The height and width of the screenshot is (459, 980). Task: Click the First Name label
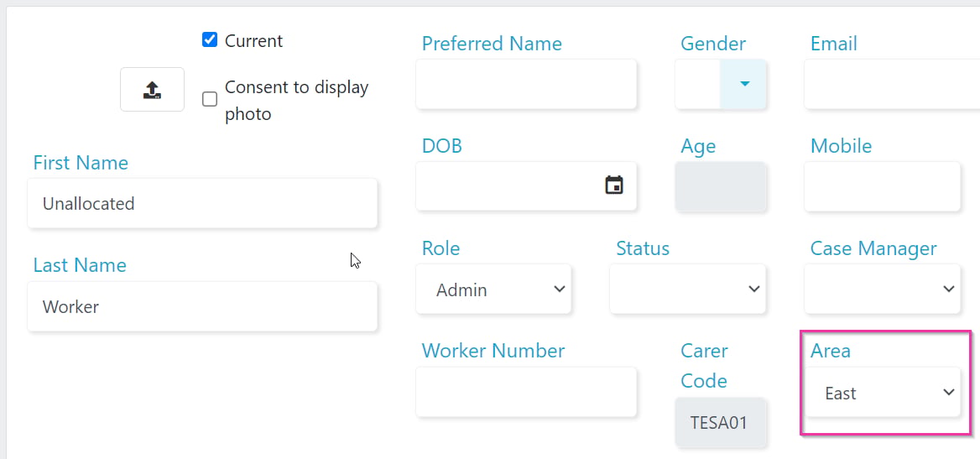click(x=81, y=163)
